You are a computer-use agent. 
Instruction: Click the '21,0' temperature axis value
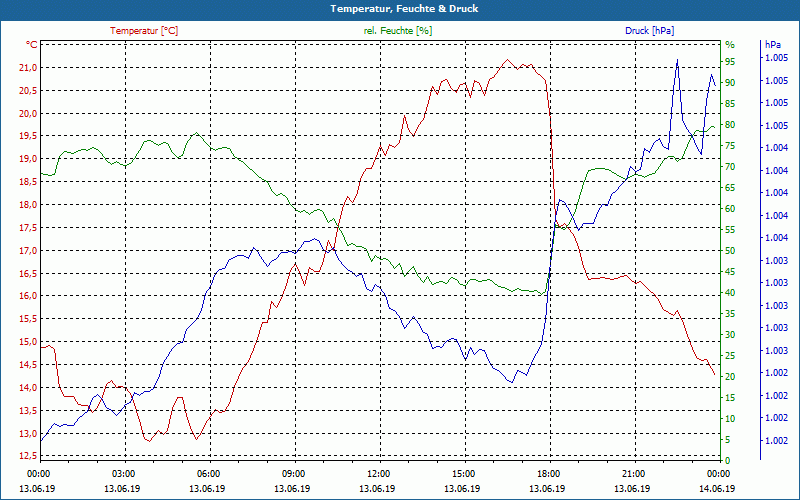(x=28, y=68)
